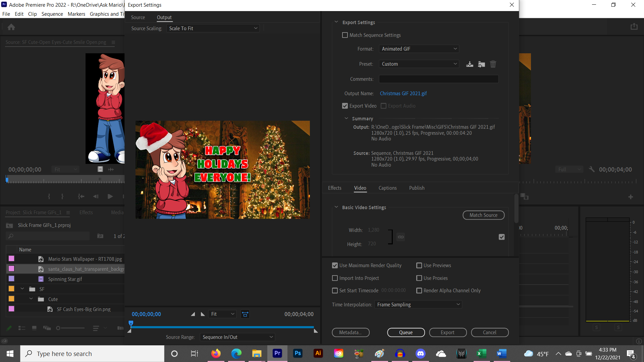Import an export preset
Image resolution: width=644 pixels, height=362 pixels.
481,64
